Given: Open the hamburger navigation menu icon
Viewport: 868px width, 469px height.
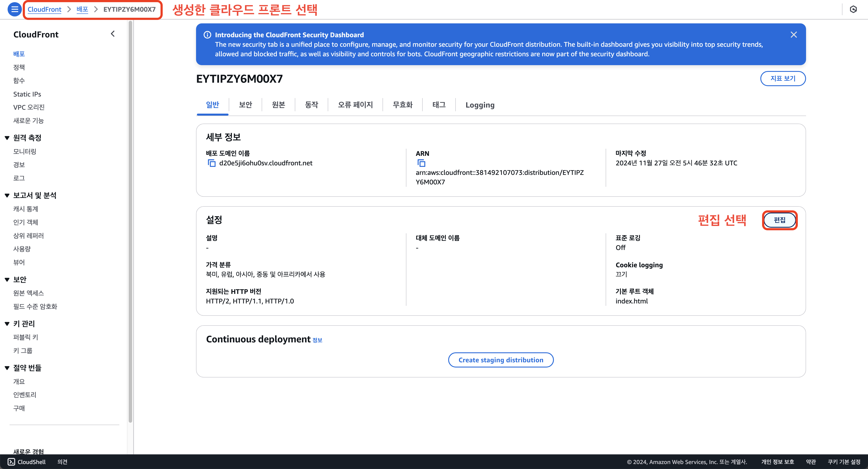Looking at the screenshot, I should coord(15,9).
